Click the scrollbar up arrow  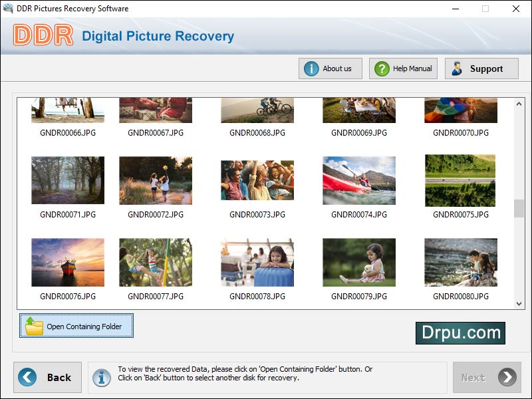[519, 102]
